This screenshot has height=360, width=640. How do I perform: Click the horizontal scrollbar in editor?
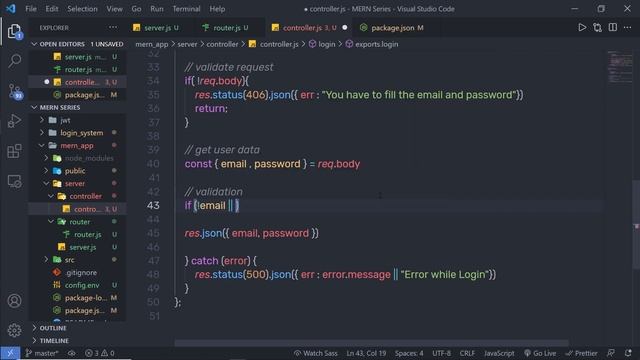371,343
